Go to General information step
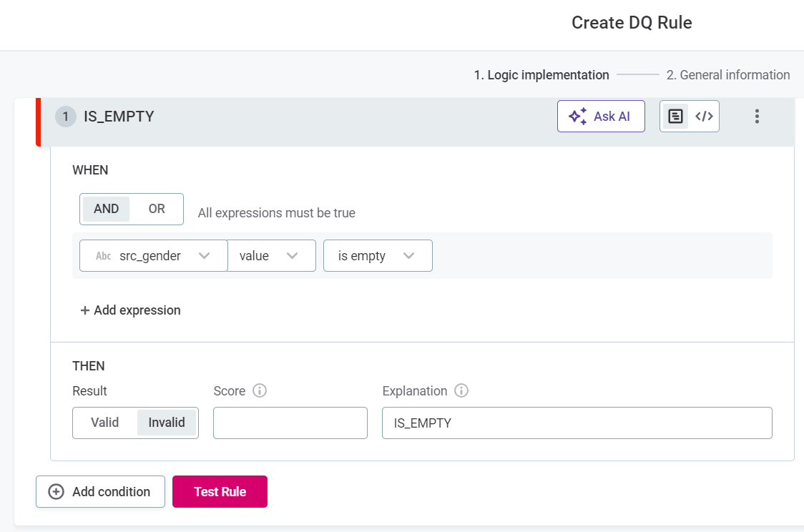804x532 pixels. [x=728, y=75]
